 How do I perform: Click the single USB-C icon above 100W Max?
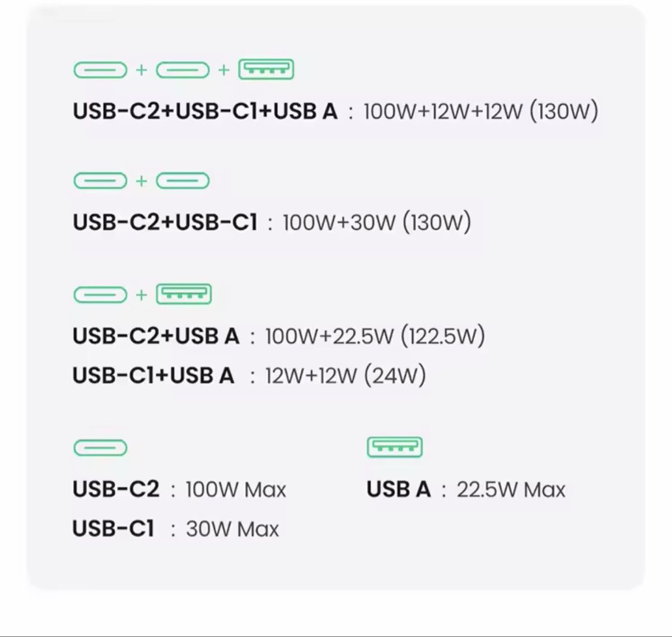(x=100, y=448)
